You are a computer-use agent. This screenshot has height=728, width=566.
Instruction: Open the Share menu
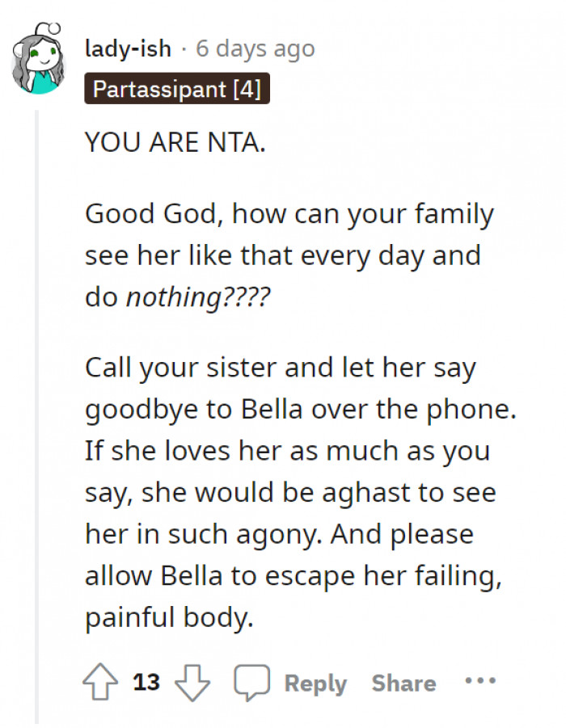[403, 684]
